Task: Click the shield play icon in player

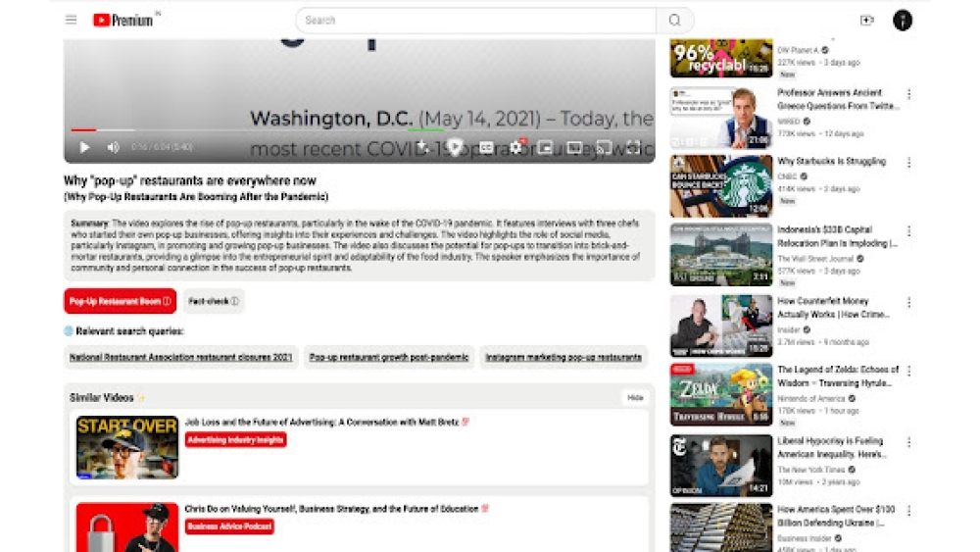Action: point(455,147)
